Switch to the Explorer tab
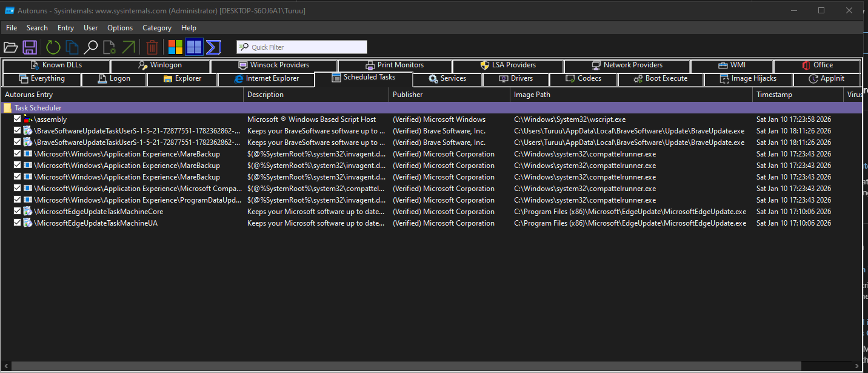The width and height of the screenshot is (868, 373). tap(182, 79)
